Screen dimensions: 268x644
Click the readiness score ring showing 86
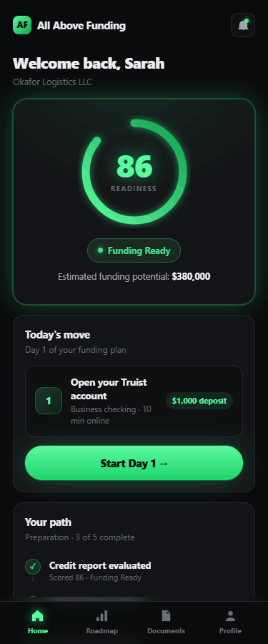(x=134, y=172)
